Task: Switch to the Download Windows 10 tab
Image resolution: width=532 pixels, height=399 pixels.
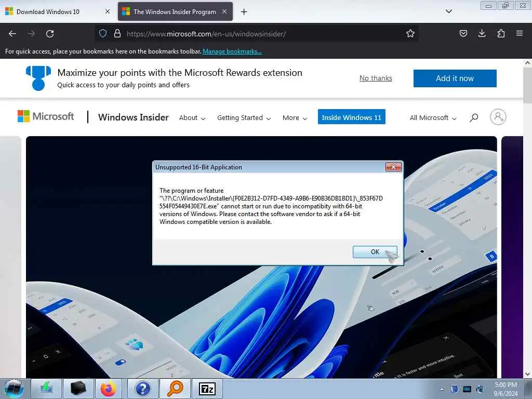Action: [57, 11]
